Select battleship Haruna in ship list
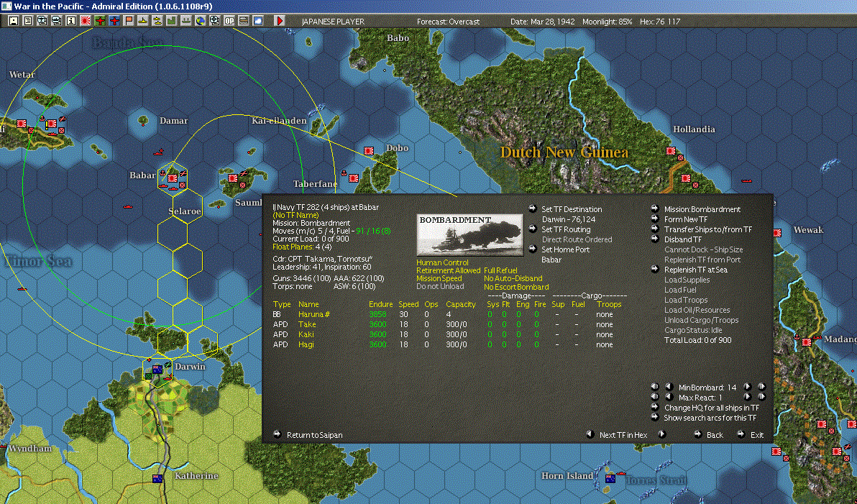The height and width of the screenshot is (504, 857). pos(313,314)
